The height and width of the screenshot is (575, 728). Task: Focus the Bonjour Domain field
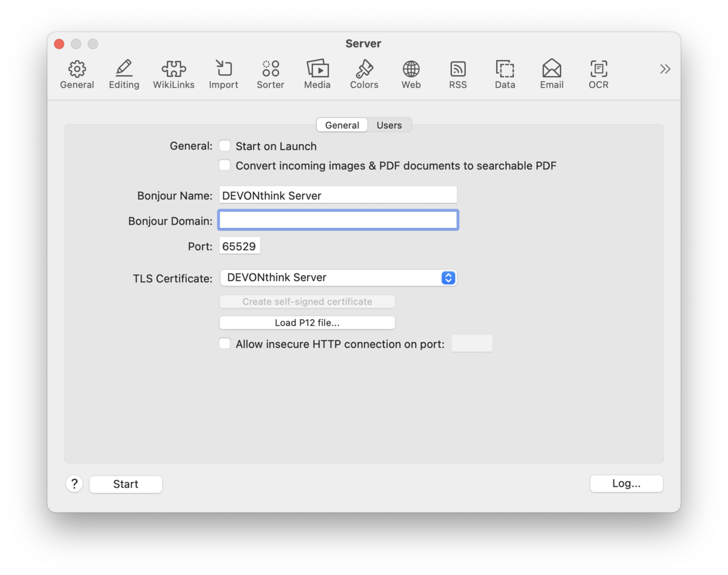click(338, 220)
